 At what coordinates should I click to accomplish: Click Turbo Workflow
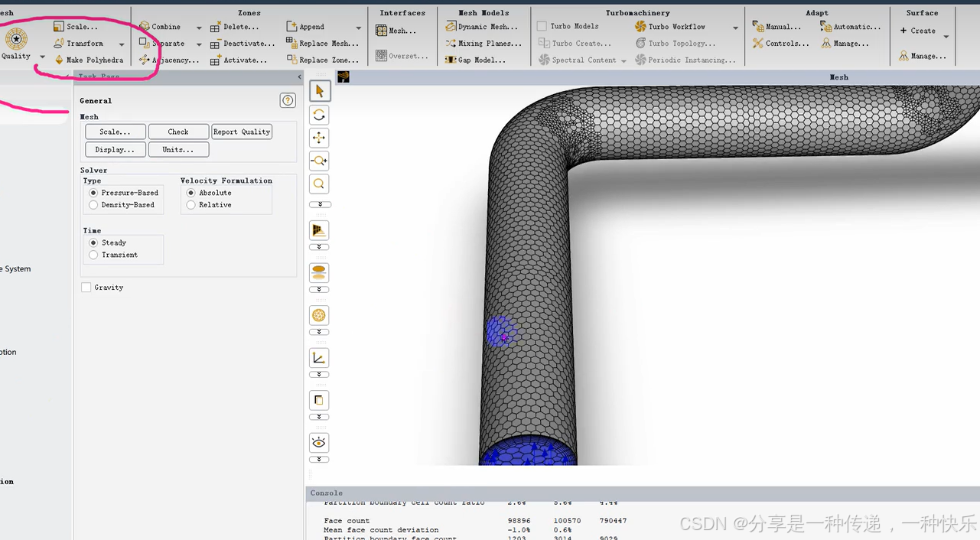(670, 27)
